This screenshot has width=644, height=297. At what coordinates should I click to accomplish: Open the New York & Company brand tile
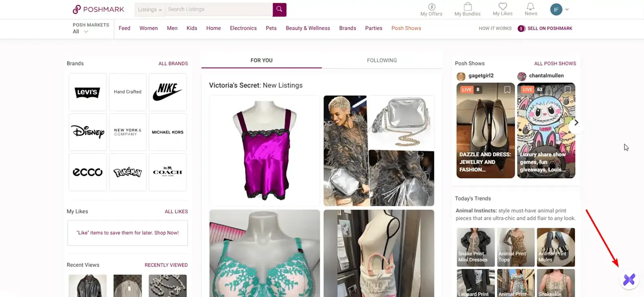pos(128,132)
